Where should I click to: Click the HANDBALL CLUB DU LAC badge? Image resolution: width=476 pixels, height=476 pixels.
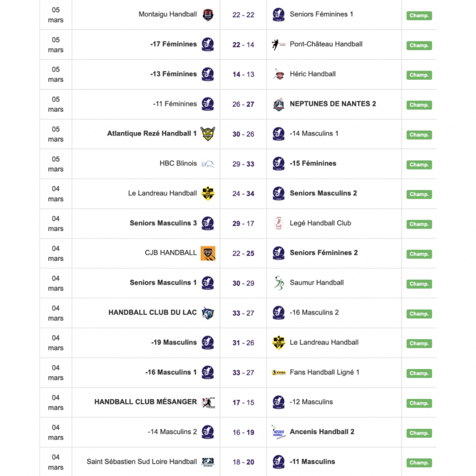(208, 313)
